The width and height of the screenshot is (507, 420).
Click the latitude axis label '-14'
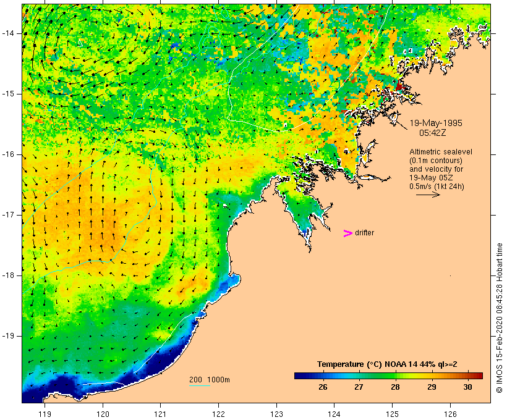pyautogui.click(x=8, y=33)
